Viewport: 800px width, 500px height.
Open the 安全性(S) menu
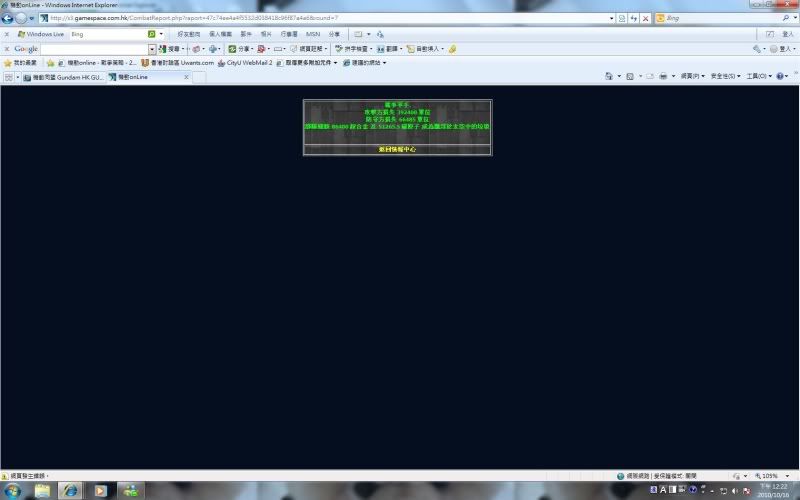(724, 76)
